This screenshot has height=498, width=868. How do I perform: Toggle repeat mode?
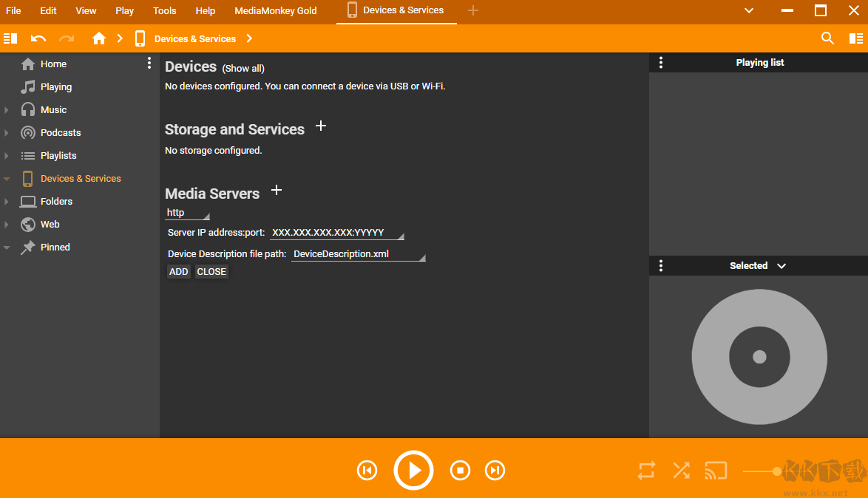click(646, 470)
